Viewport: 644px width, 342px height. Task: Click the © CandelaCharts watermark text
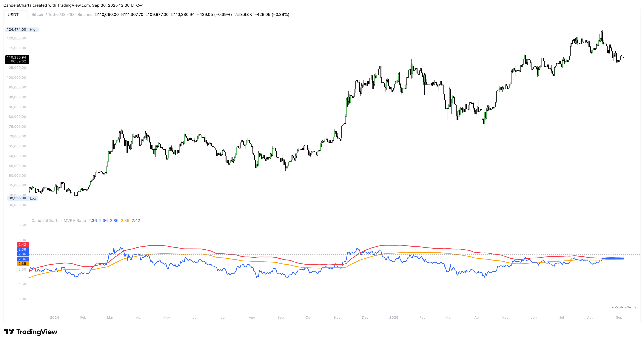click(624, 307)
